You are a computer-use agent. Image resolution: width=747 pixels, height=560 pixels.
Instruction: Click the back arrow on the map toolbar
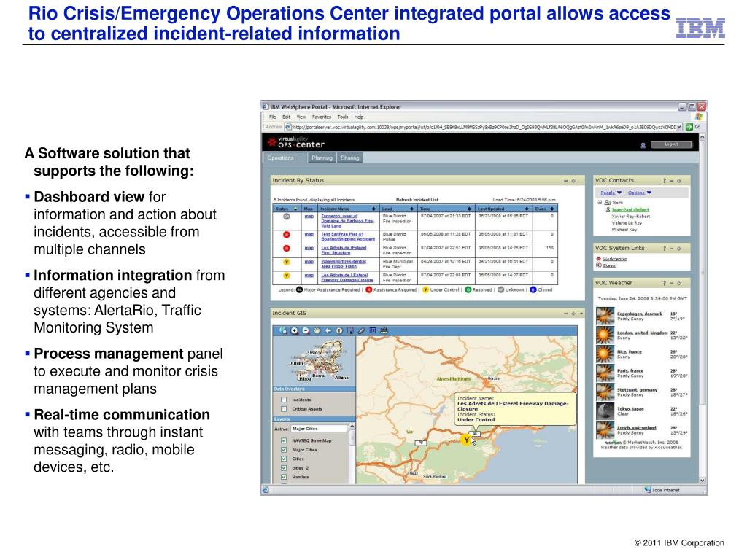point(328,330)
